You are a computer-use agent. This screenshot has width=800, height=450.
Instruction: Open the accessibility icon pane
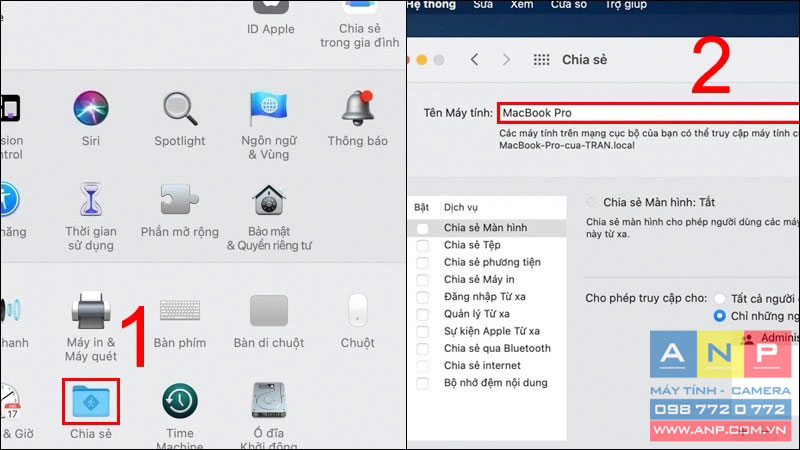click(9, 199)
